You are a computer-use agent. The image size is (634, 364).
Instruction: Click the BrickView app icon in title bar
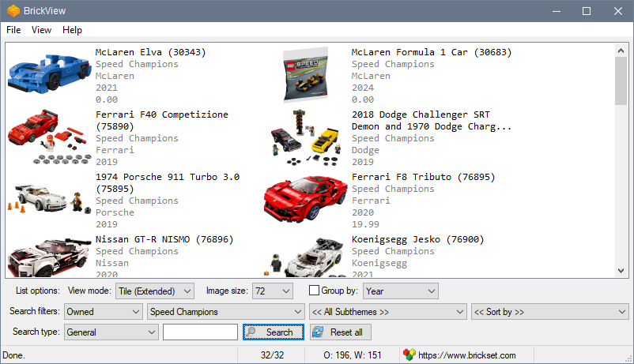point(13,11)
